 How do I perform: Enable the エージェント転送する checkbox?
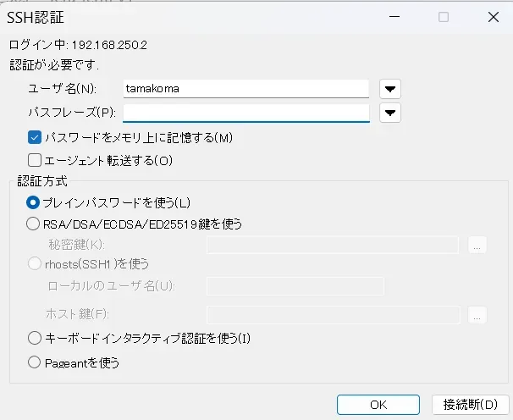coord(35,159)
